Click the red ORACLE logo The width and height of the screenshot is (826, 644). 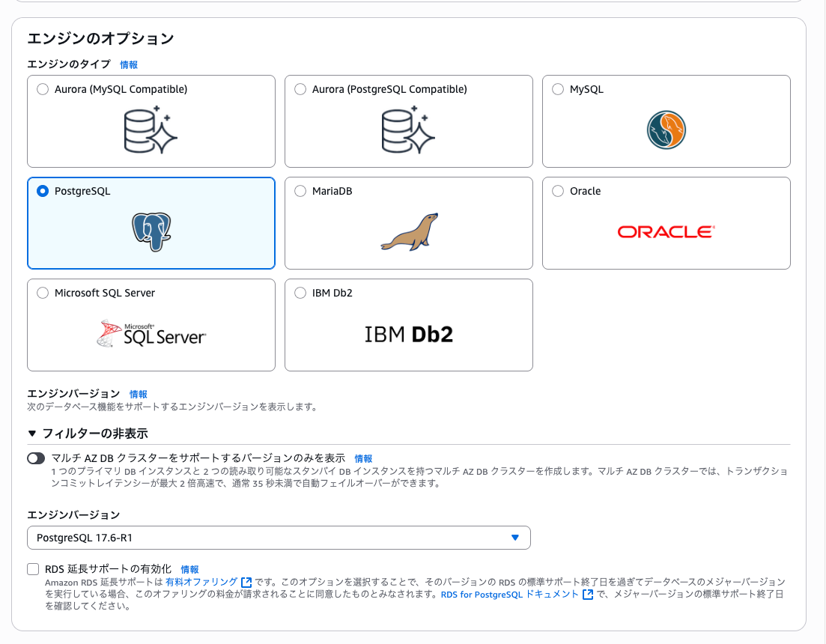[666, 231]
